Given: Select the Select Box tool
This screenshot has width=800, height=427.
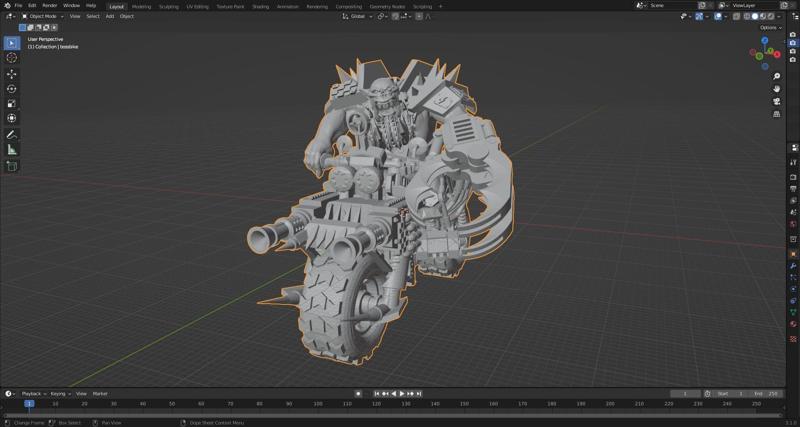Looking at the screenshot, I should point(12,43).
